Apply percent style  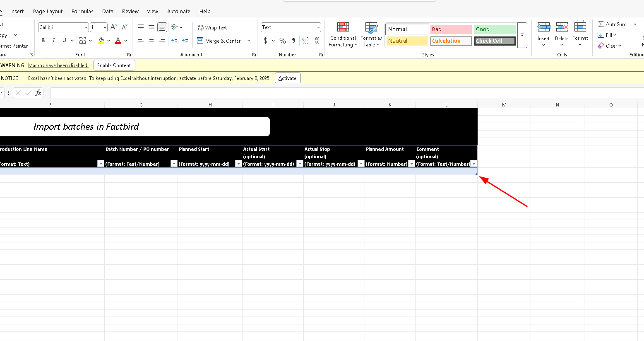283,41
